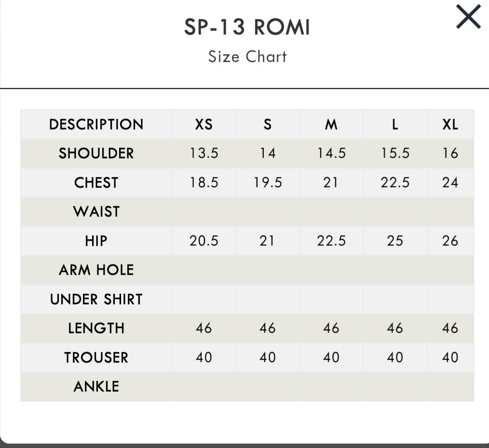Click the UNDER SHIRT row label
Screen dimensions: 489x448
click(96, 299)
